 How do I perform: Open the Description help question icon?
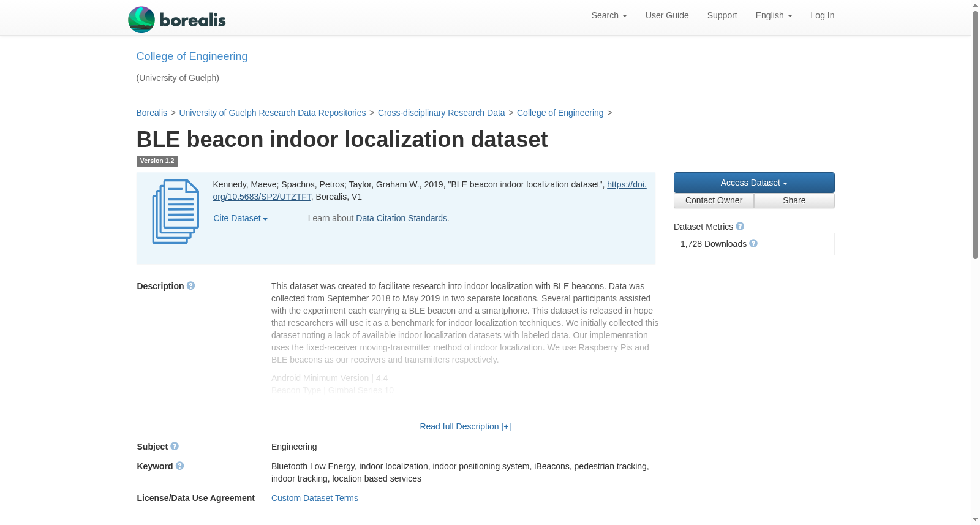pos(191,286)
